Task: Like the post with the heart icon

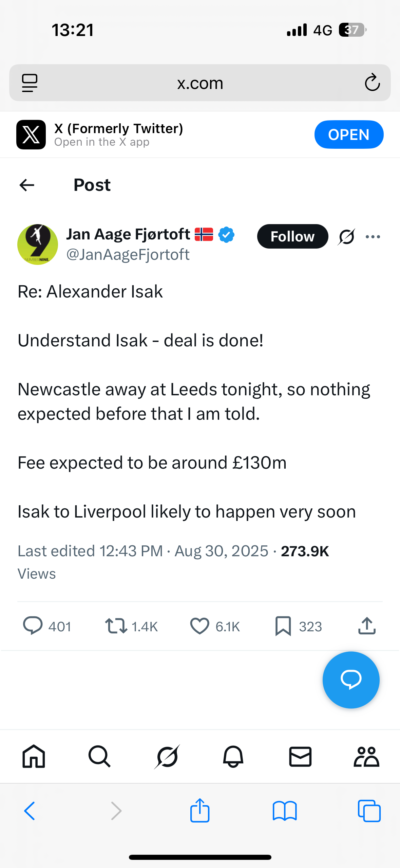Action: pos(199,626)
